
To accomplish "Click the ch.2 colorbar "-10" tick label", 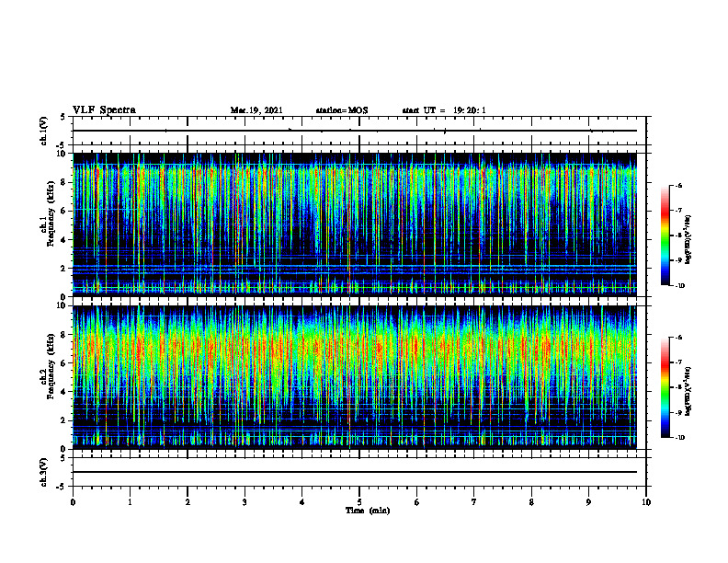I will point(679,438).
